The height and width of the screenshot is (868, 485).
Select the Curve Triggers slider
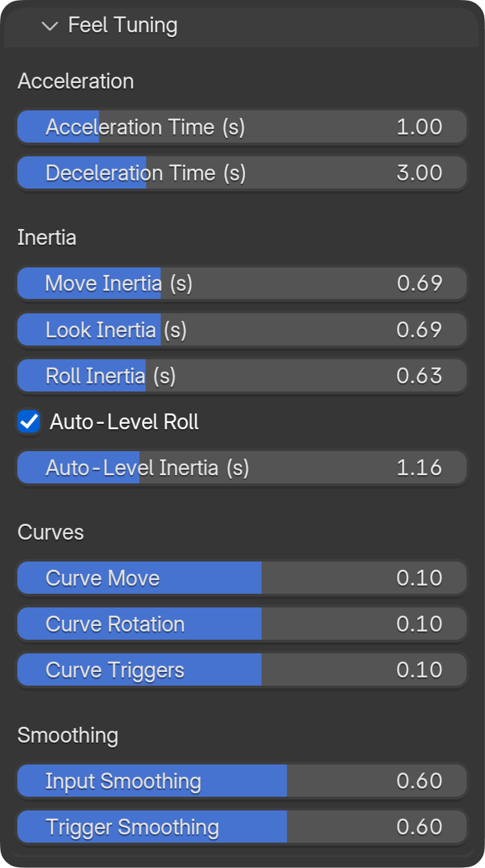pyautogui.click(x=242, y=670)
